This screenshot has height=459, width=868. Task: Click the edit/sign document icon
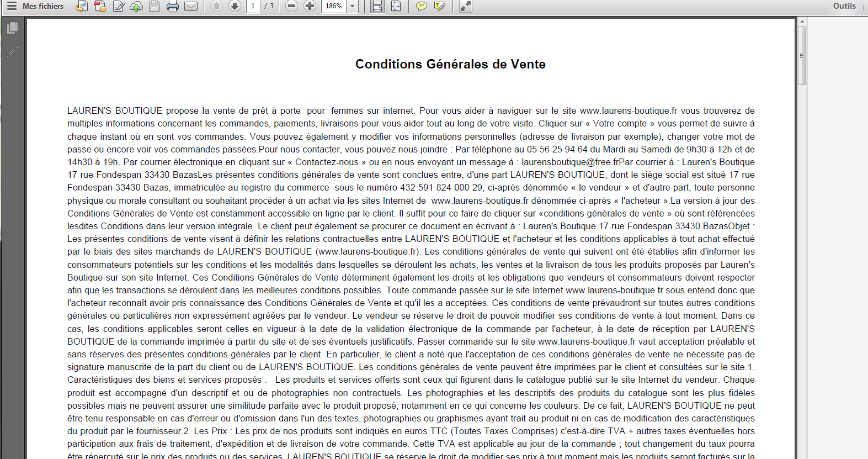pyautogui.click(x=118, y=6)
